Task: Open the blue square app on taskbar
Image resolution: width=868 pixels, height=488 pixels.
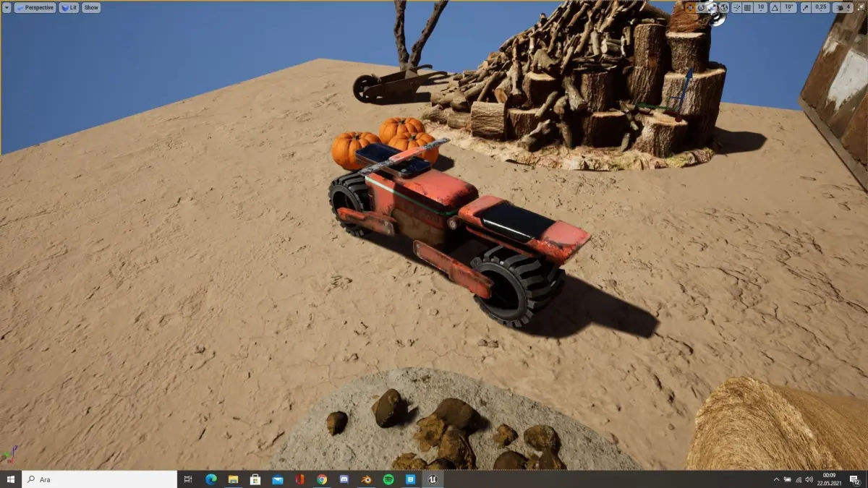Action: pyautogui.click(x=410, y=479)
